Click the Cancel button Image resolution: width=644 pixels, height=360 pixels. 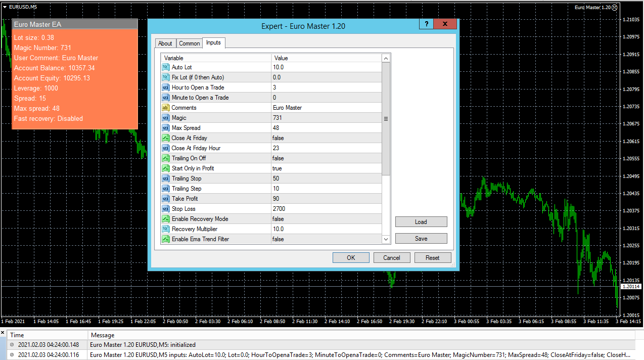392,258
